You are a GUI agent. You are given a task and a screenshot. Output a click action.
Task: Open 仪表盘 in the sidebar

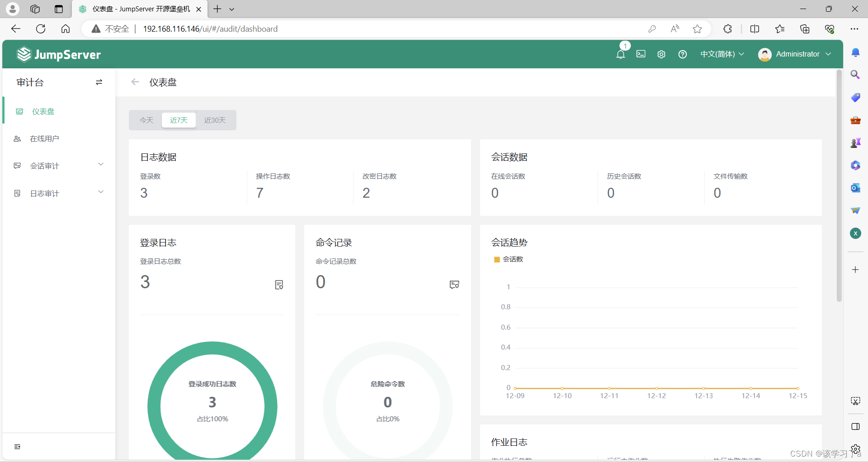[59, 111]
